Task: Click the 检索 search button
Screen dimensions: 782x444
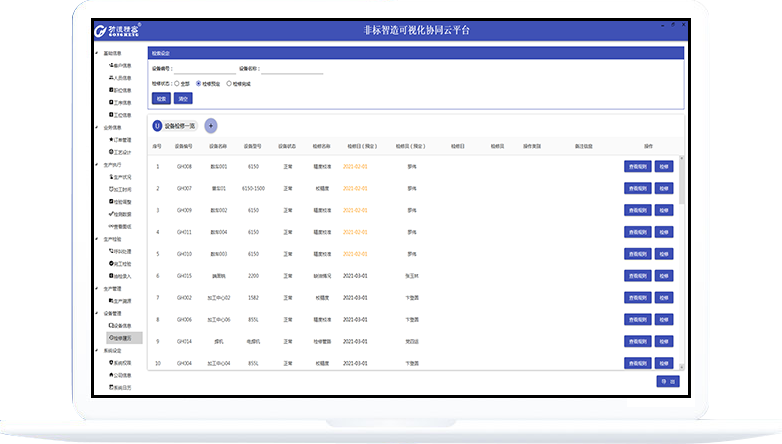Action: [160, 98]
